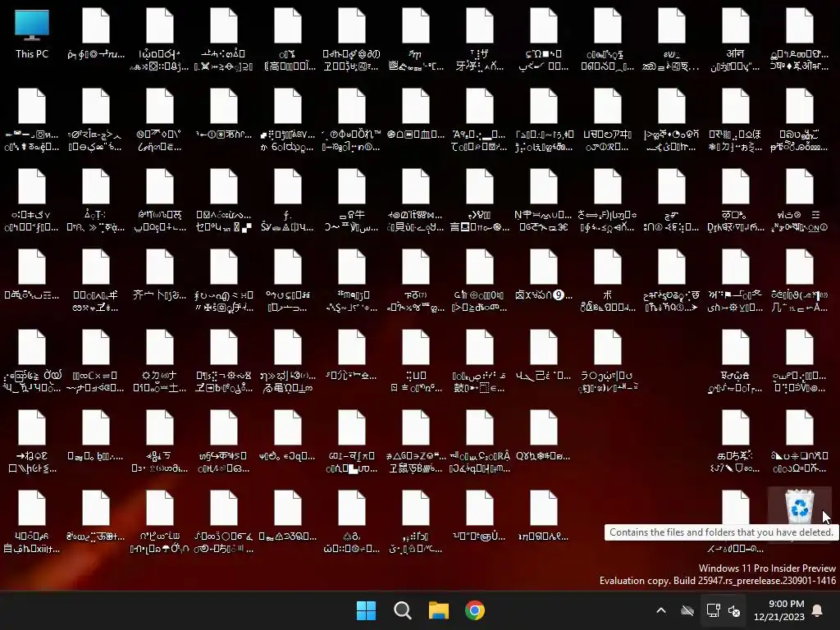Select the file whose name ends with ほ
840x630 pixels.
(x=736, y=121)
